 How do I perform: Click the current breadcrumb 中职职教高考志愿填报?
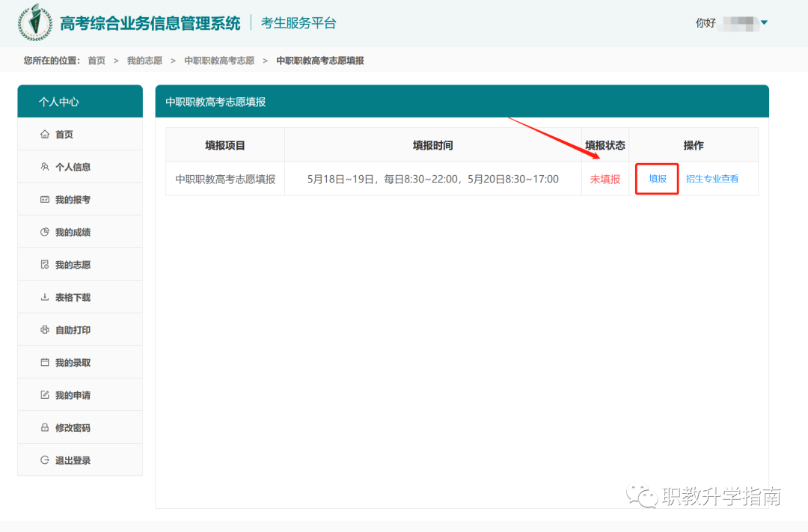click(x=320, y=61)
